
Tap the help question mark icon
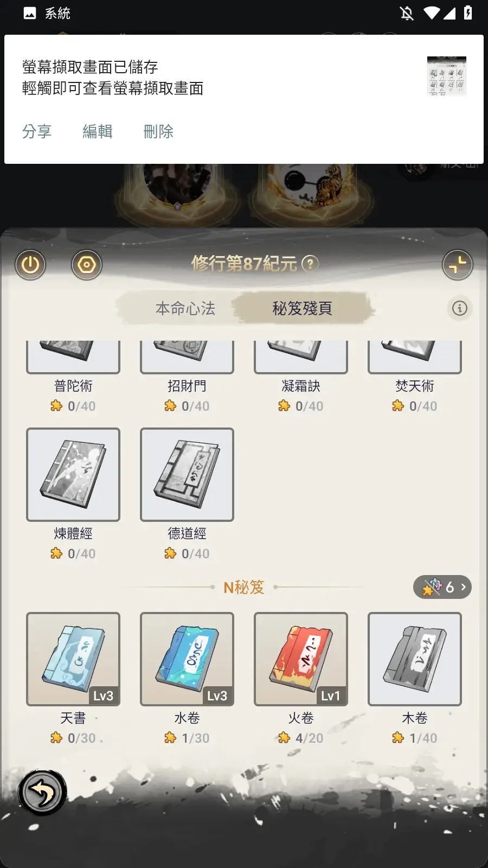310,264
